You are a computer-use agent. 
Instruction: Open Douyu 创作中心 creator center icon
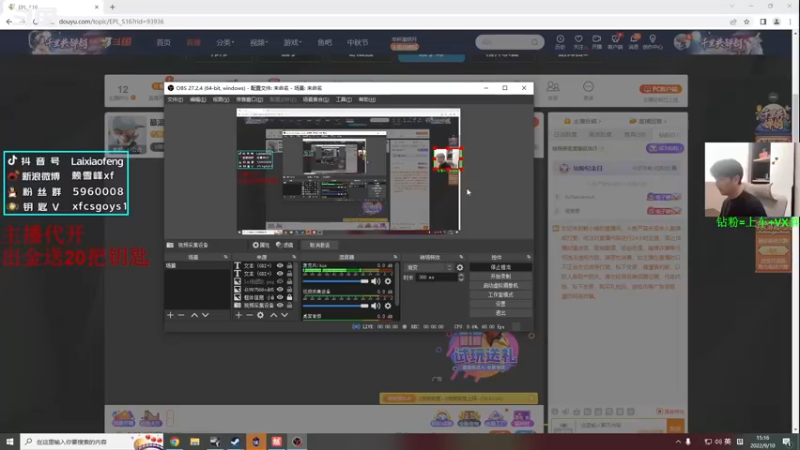653,39
